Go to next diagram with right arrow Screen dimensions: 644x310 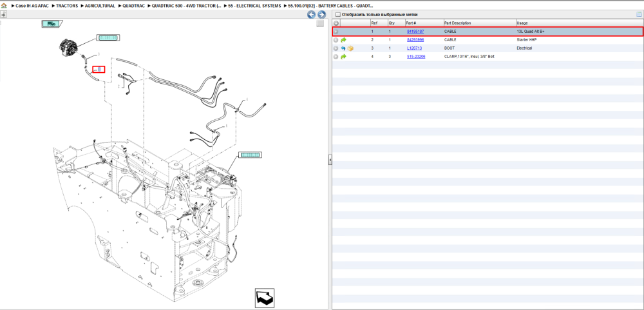click(321, 15)
